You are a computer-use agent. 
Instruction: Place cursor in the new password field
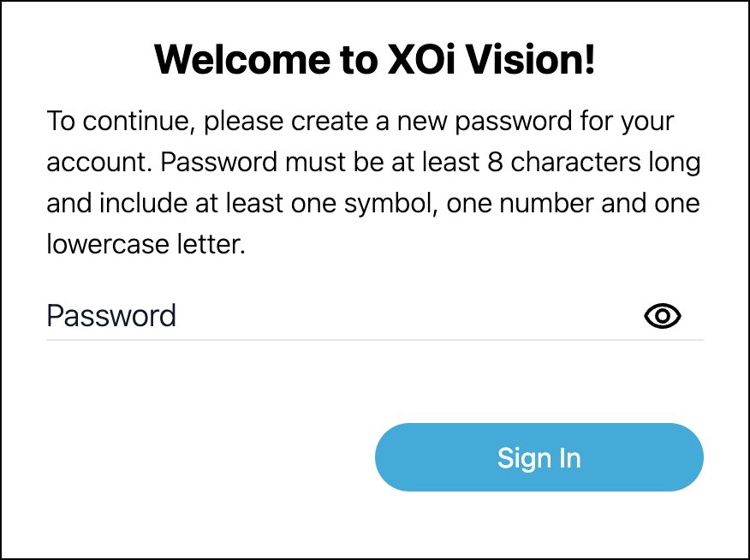342,317
